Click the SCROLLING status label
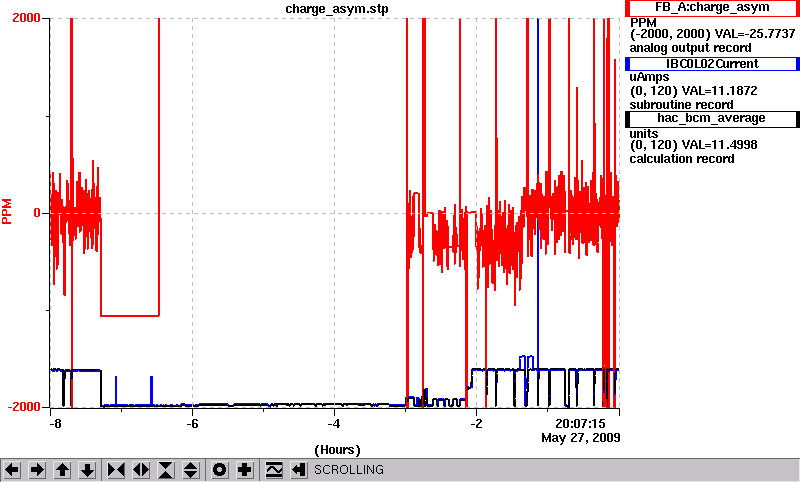This screenshot has height=482, width=800. click(x=348, y=470)
